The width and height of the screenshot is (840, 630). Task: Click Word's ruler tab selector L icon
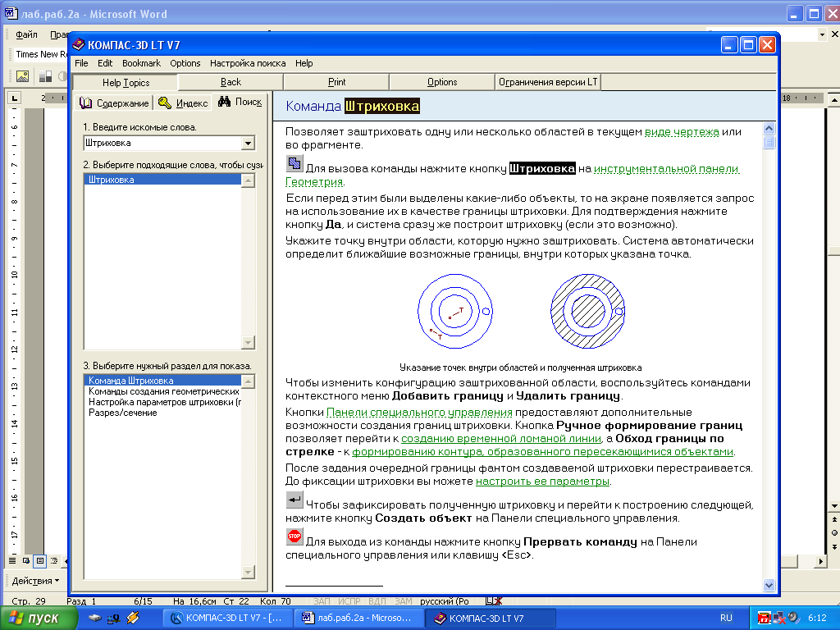pos(14,98)
